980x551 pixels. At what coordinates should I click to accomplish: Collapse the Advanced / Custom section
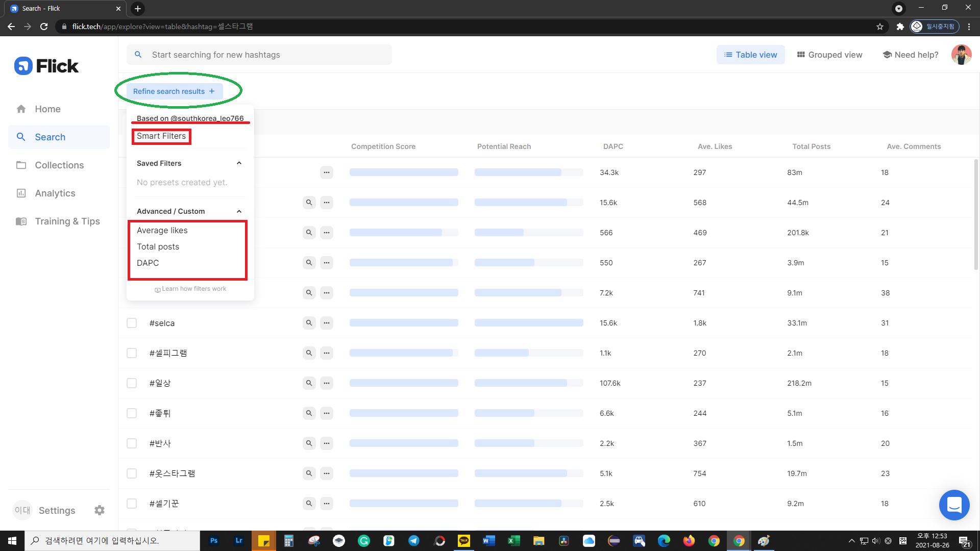tap(239, 211)
